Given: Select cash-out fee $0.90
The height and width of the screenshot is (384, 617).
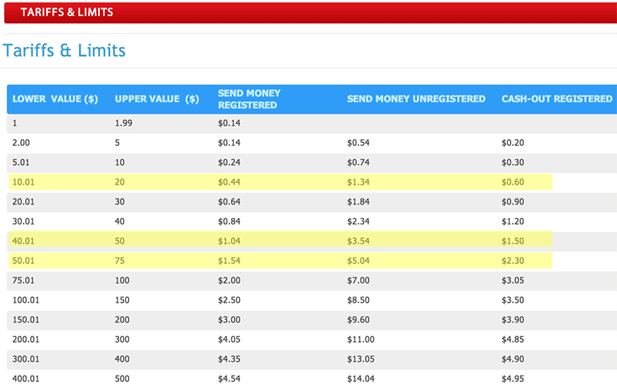Looking at the screenshot, I should [x=513, y=202].
